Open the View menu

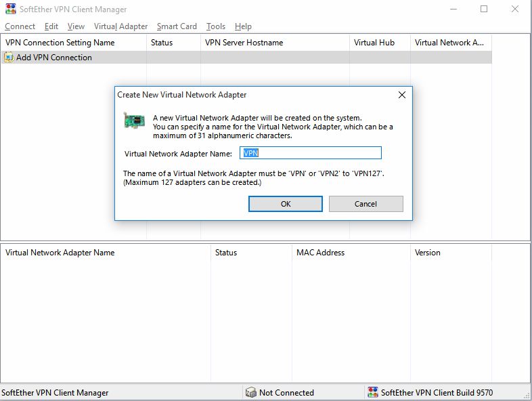[x=76, y=26]
